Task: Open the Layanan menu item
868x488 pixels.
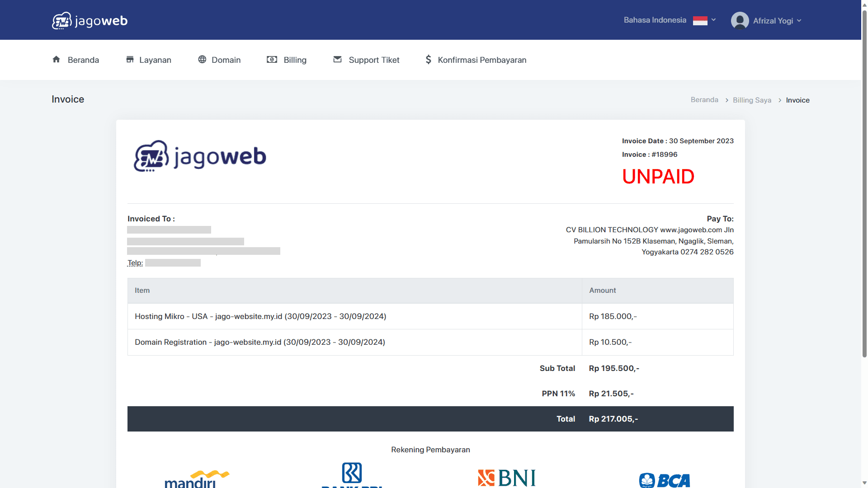Action: (x=148, y=60)
